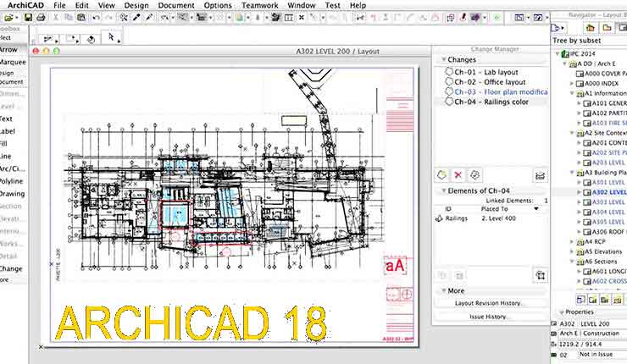Undo the last action
Screen dimensions: 627x364
point(96,18)
